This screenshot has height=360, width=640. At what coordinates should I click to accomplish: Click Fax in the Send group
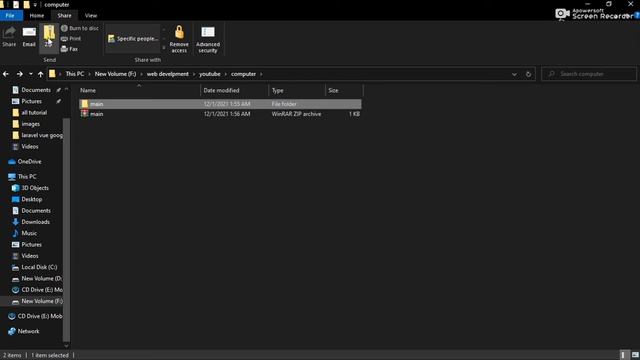coord(69,49)
